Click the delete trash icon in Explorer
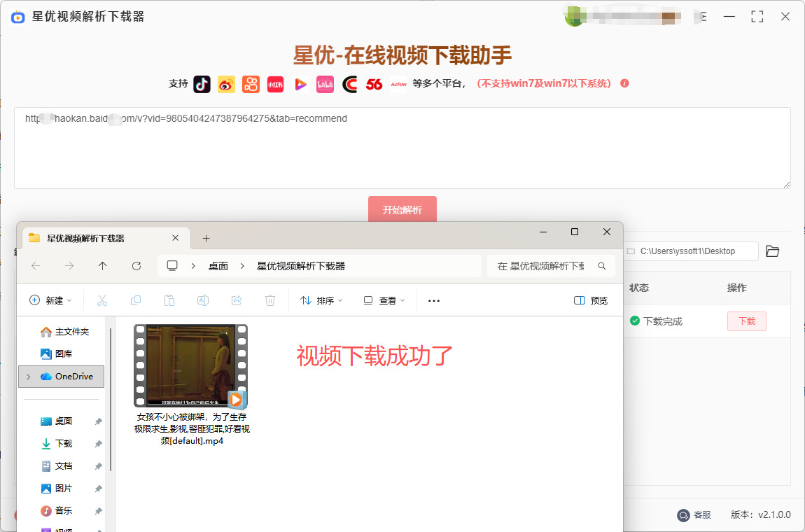Image resolution: width=805 pixels, height=532 pixels. [270, 300]
